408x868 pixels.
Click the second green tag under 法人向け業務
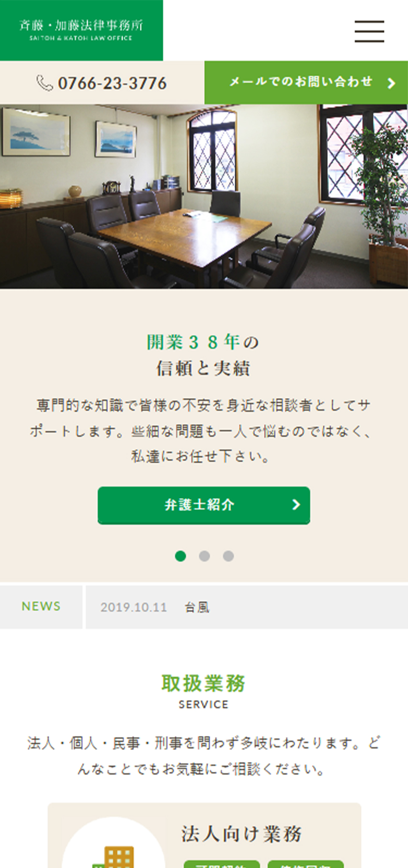pyautogui.click(x=306, y=864)
